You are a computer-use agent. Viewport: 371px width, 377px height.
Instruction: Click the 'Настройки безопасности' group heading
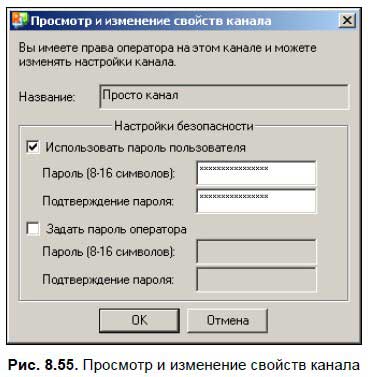point(184,126)
